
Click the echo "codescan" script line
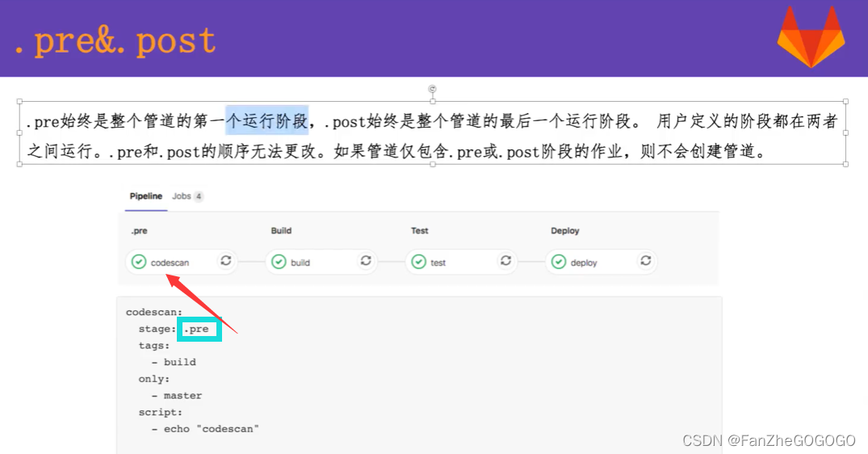click(205, 428)
